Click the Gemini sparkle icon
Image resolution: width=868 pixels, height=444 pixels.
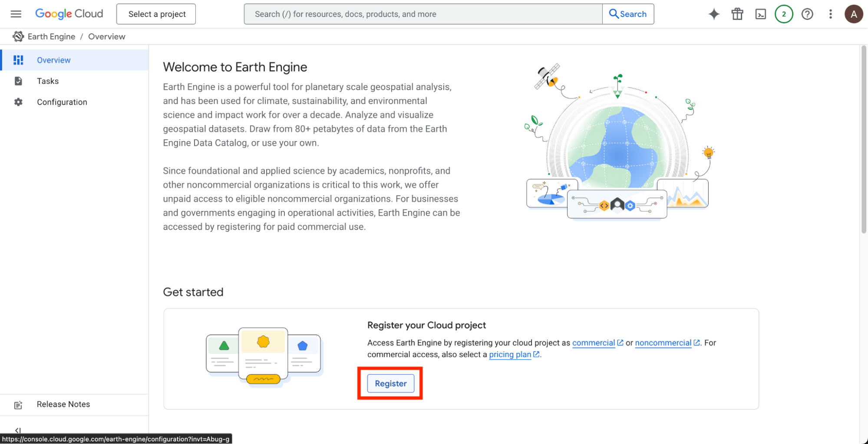[x=714, y=14]
